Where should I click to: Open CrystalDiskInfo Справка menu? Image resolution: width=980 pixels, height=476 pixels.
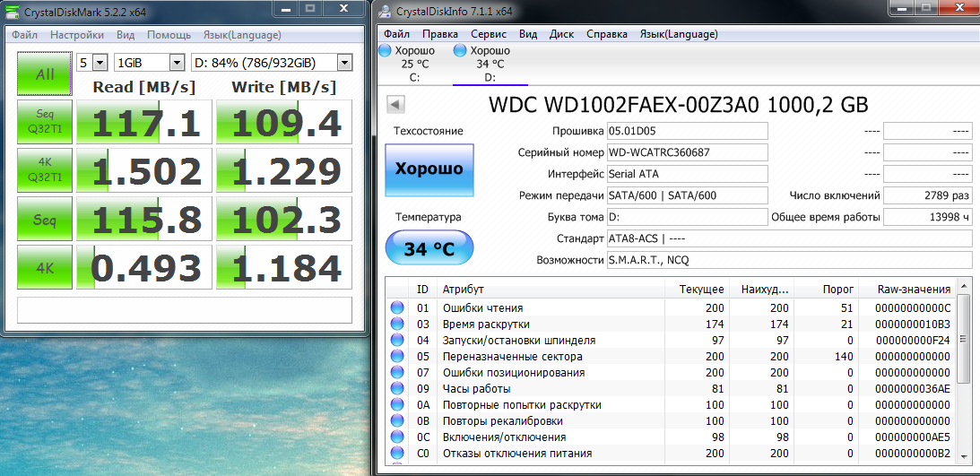(607, 34)
